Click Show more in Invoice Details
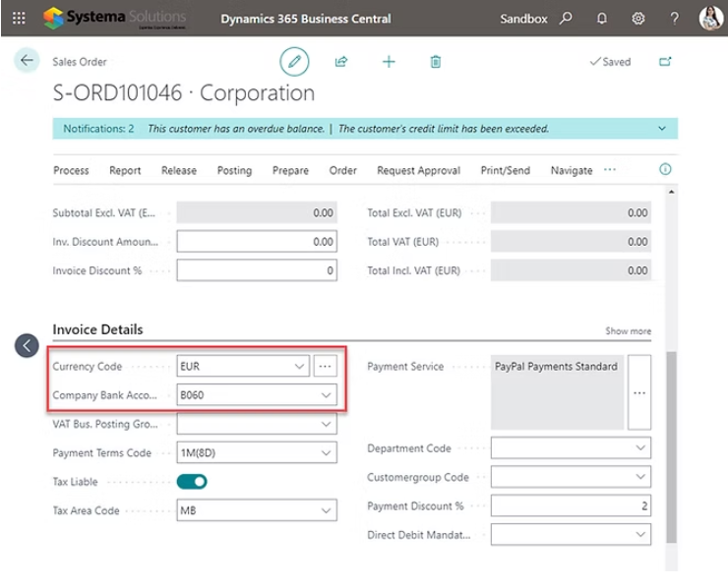This screenshot has width=728, height=588. [x=628, y=331]
